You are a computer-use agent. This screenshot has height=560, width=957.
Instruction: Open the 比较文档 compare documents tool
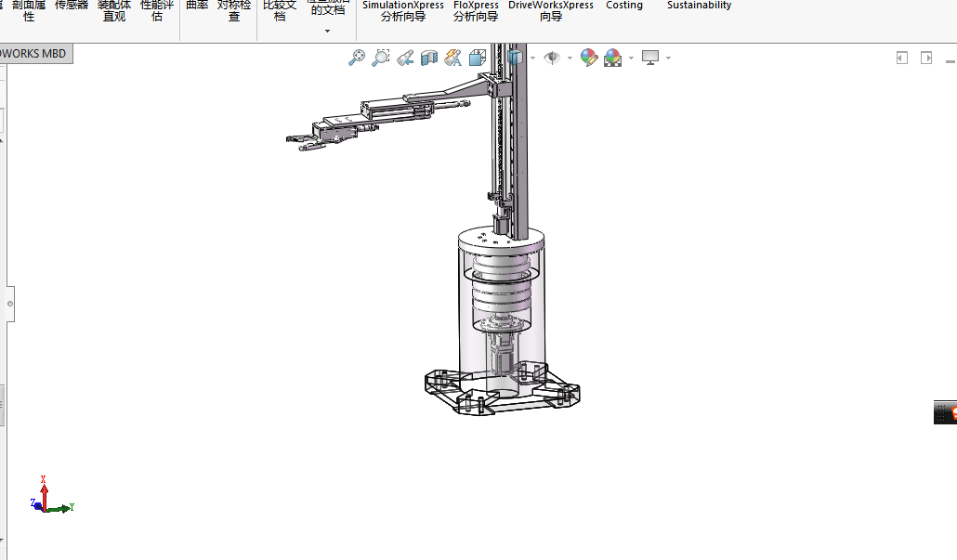(280, 11)
